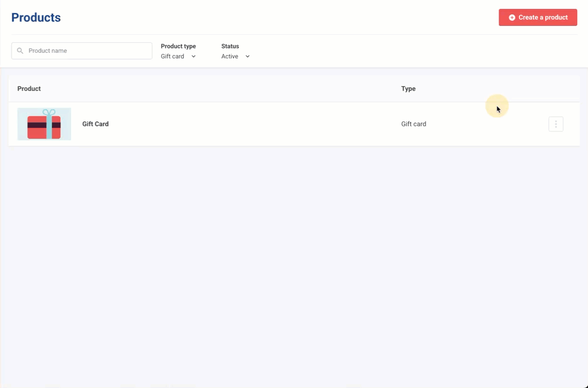Select the Gift card filter value text

click(173, 57)
